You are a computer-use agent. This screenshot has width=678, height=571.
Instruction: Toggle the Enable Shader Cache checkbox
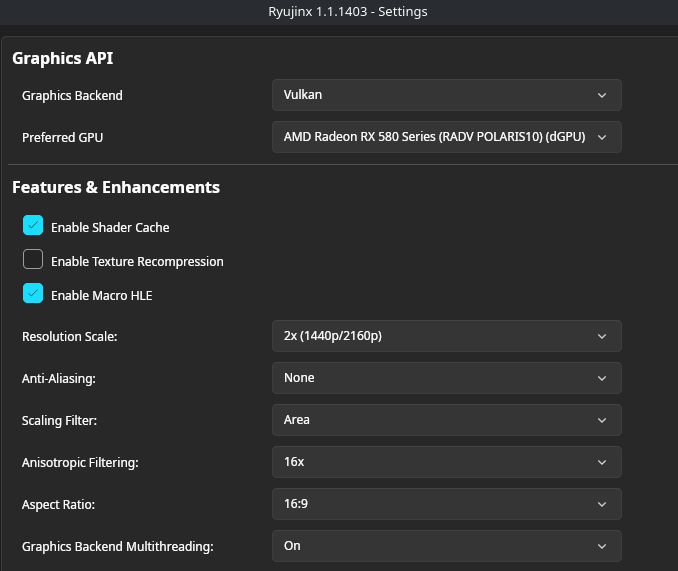tap(33, 226)
